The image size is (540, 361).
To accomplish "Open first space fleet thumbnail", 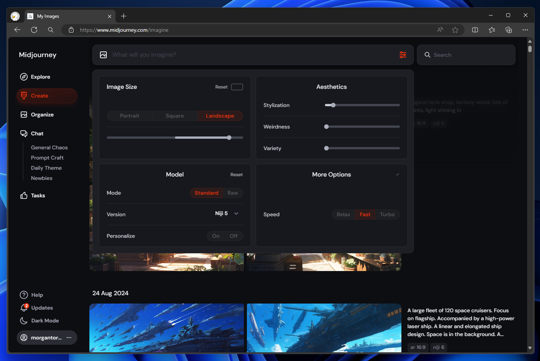I will pos(167,328).
